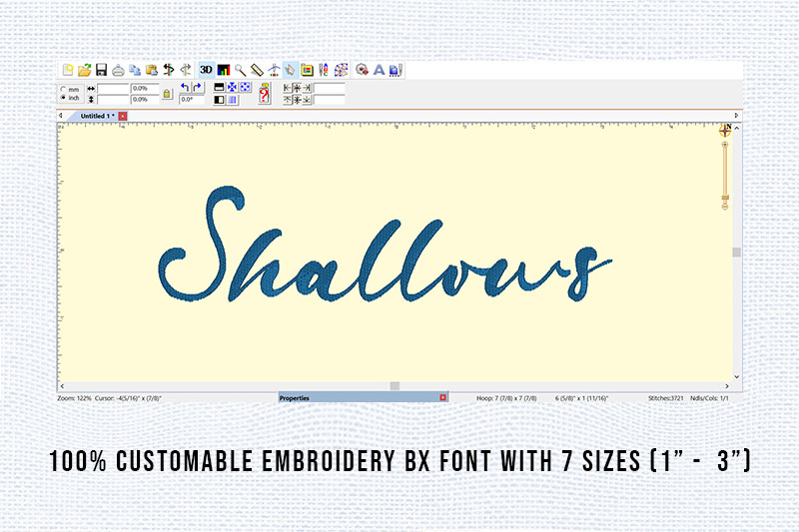Click the vertical scrollbar up arrow
This screenshot has width=799, height=532.
tap(737, 129)
